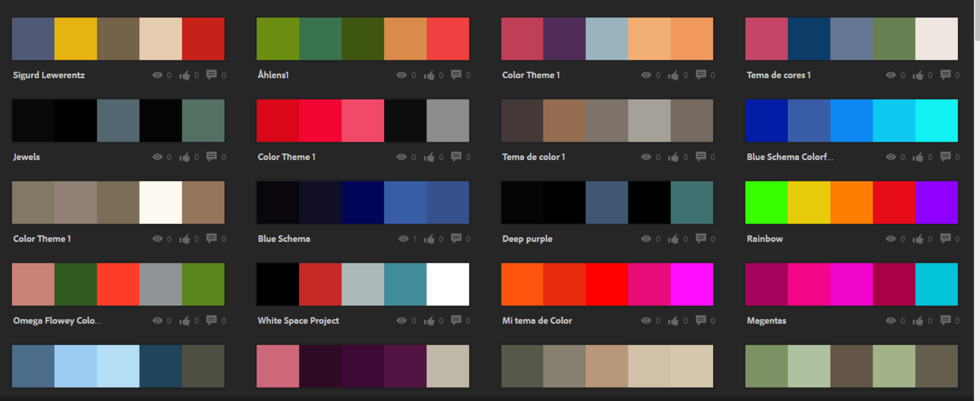Screen dimensions: 980x401
Task: Open the Sigurd Lewerentz theme title
Action: tap(49, 75)
